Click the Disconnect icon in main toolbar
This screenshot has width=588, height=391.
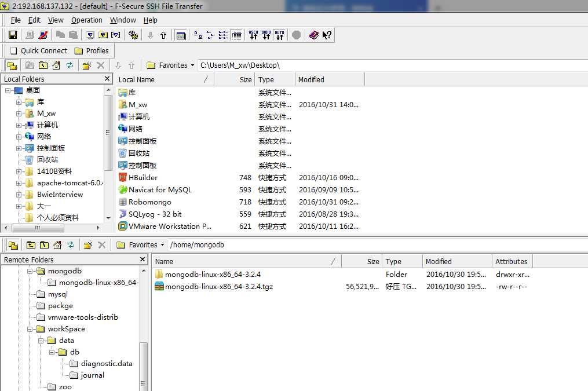point(43,35)
